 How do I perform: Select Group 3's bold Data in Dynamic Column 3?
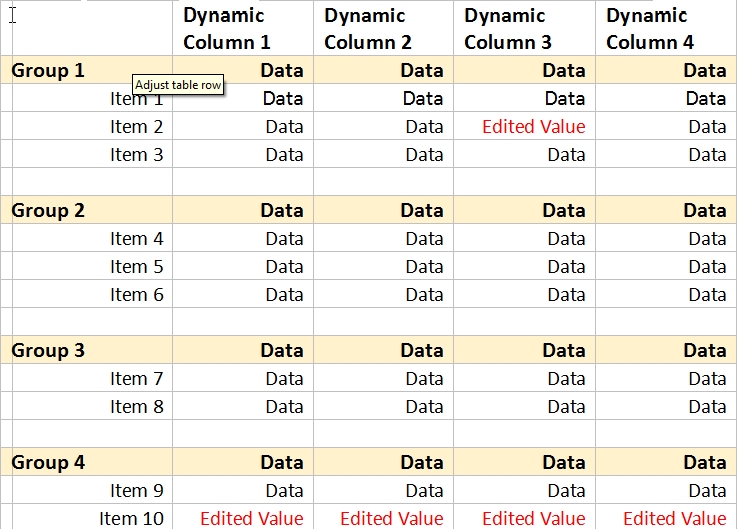coord(564,350)
